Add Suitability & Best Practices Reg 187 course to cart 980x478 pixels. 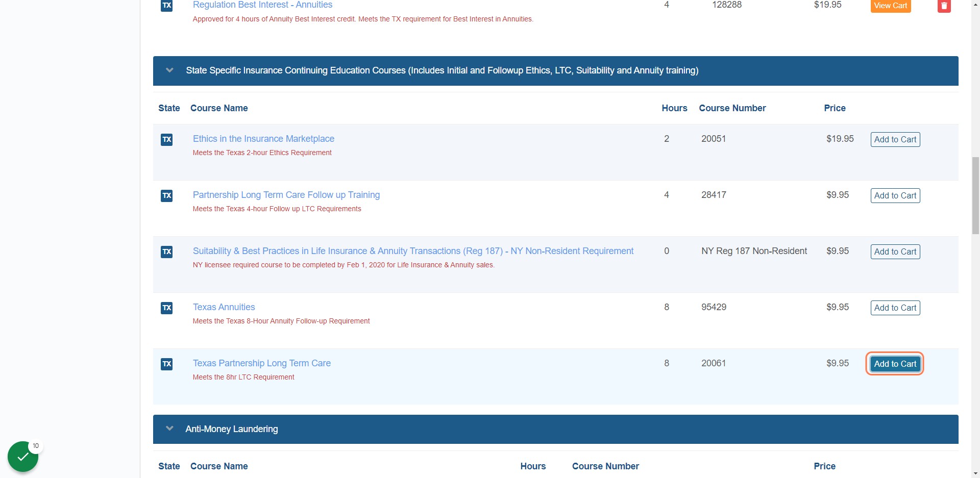coord(895,251)
